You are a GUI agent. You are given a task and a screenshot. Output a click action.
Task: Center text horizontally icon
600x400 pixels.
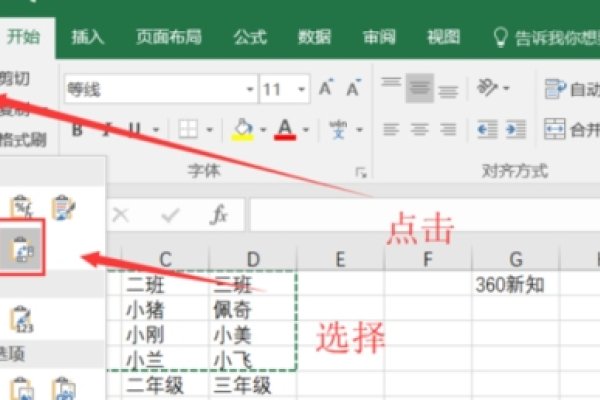(x=420, y=129)
